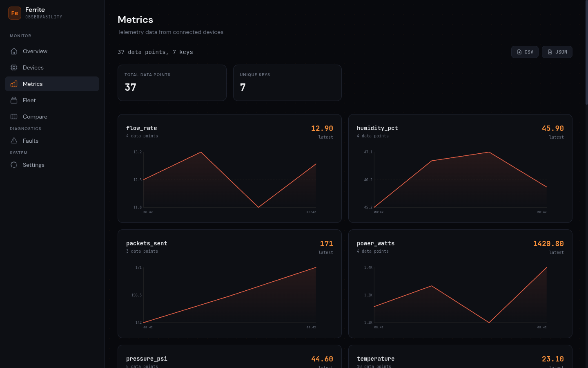Click the Total Data Points stat card
This screenshot has width=588, height=368.
(172, 83)
